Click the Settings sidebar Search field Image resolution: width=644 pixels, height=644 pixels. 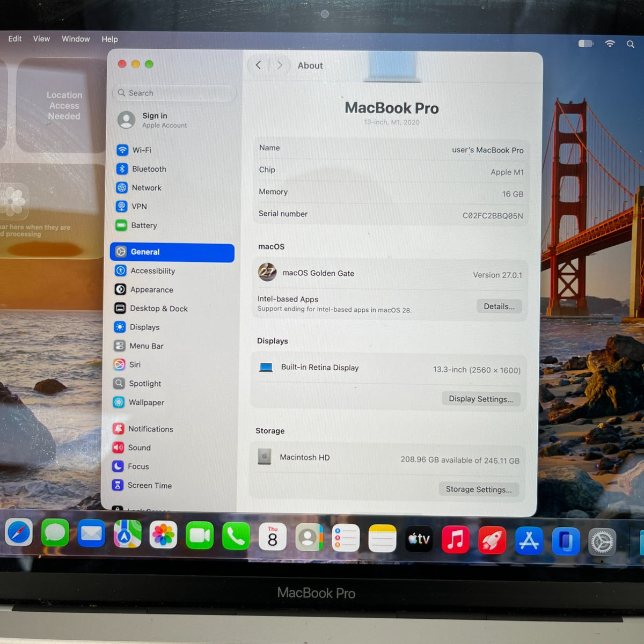tap(175, 93)
